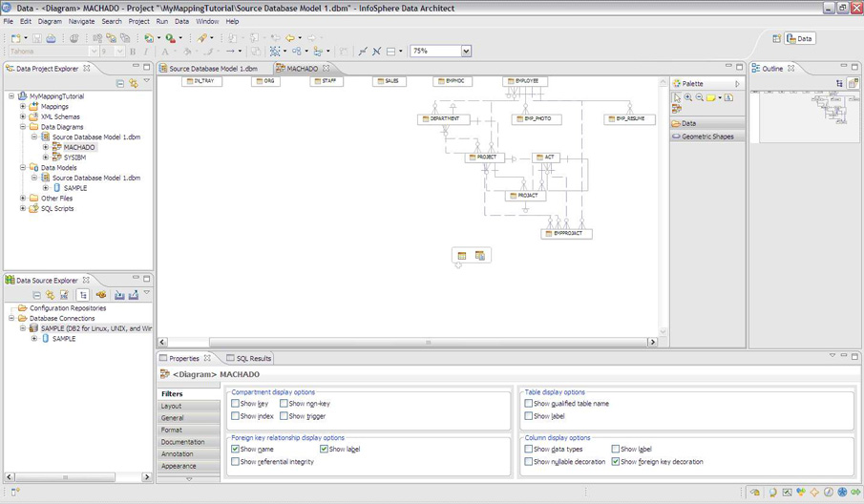
Task: Click the canvas horizontal scrollbar thumb
Action: pos(428,342)
